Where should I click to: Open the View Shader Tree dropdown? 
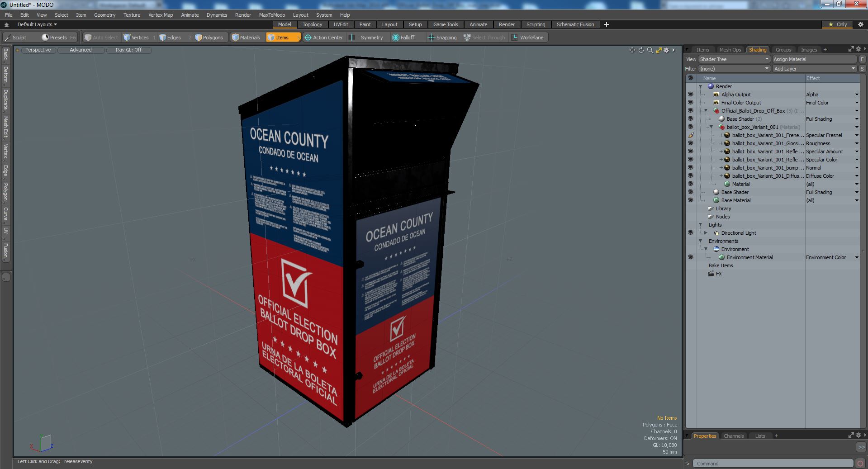[x=734, y=59]
